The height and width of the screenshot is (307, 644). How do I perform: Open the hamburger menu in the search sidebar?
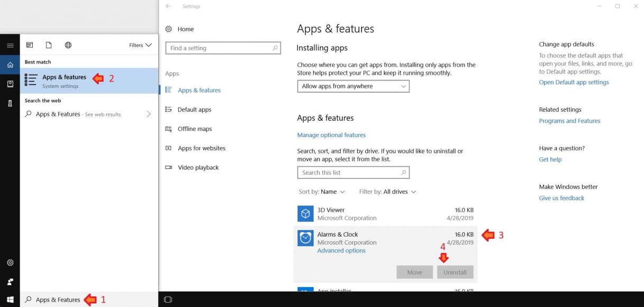[10, 45]
